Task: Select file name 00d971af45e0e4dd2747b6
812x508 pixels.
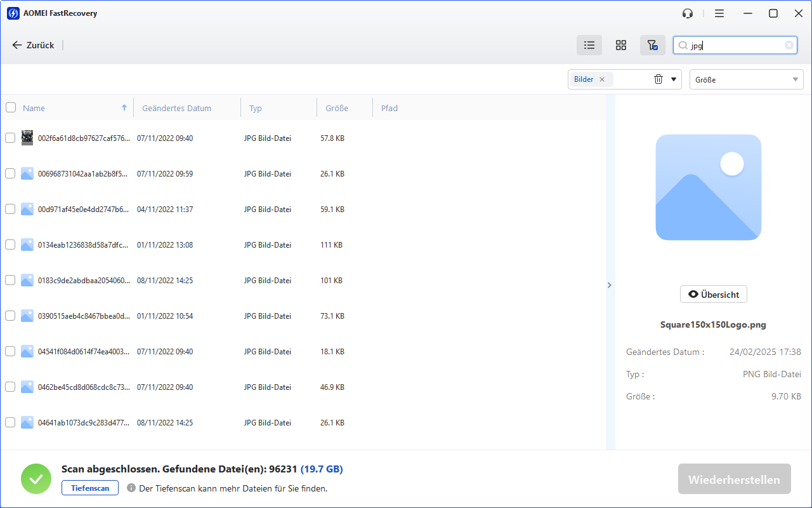Action: pos(84,209)
